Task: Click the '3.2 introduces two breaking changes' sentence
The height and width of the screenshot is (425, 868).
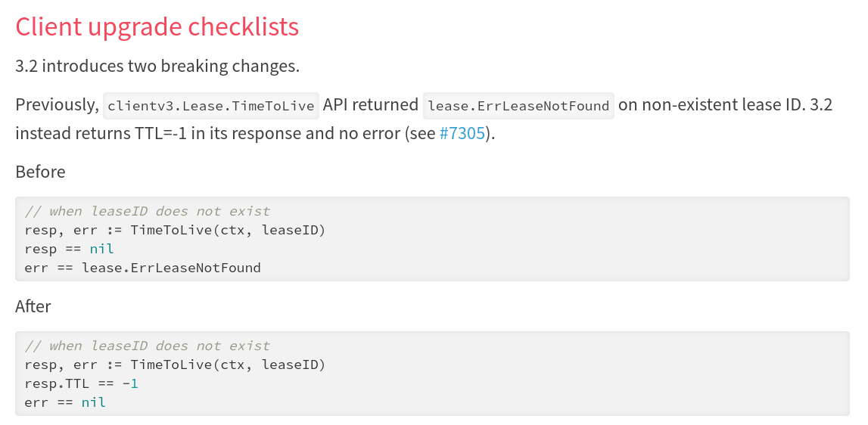Action: (x=157, y=66)
